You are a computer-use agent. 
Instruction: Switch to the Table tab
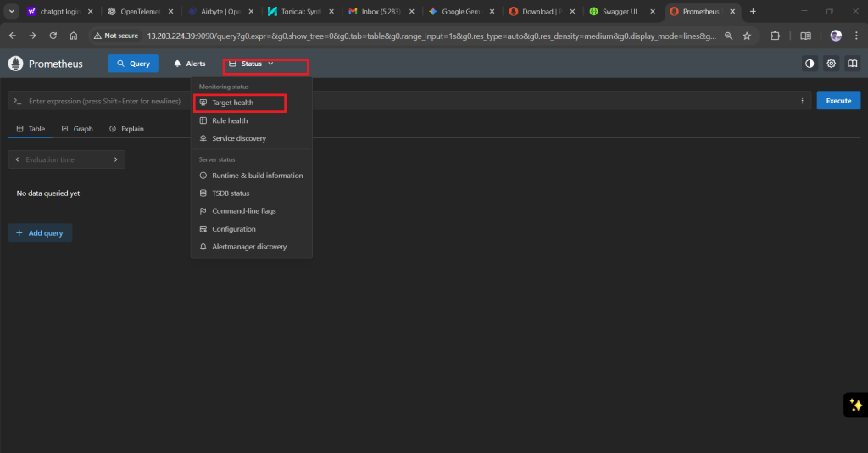[x=31, y=128]
